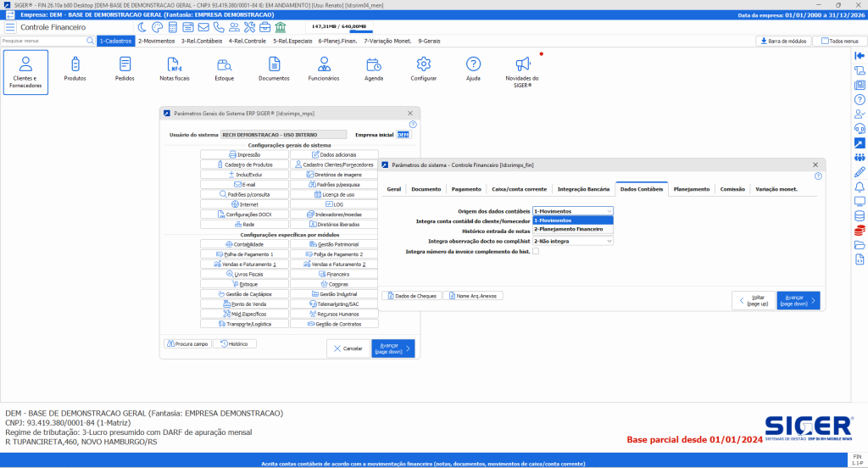Click Cancelar in Parâmetros Gerais dialog
868x468 pixels.
point(348,348)
